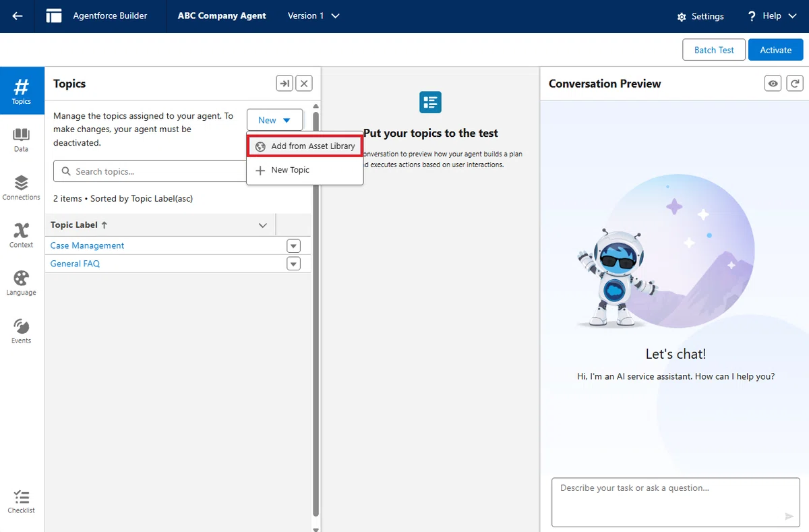Open the Version 1 dropdown
Viewport: 809px width, 532px height.
click(313, 16)
